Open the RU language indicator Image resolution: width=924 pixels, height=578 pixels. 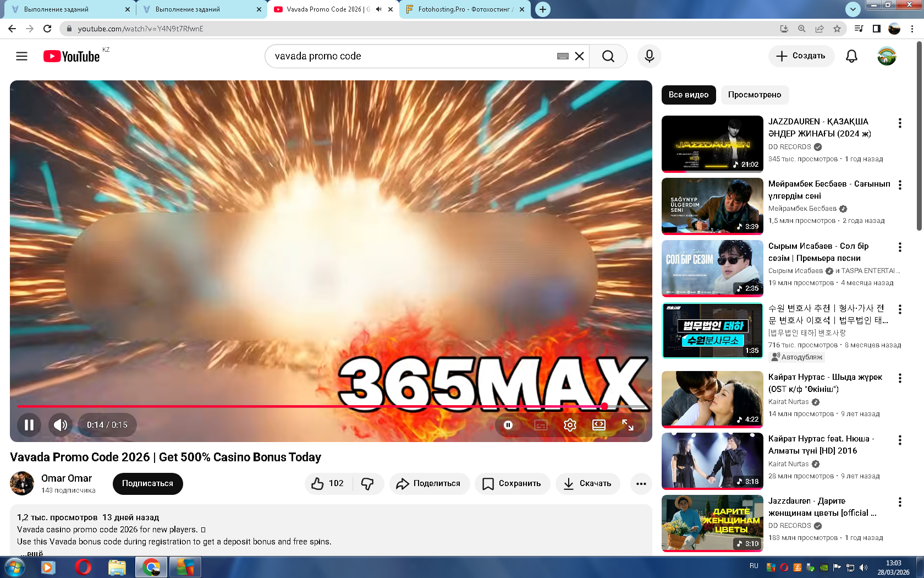pyautogui.click(x=754, y=566)
